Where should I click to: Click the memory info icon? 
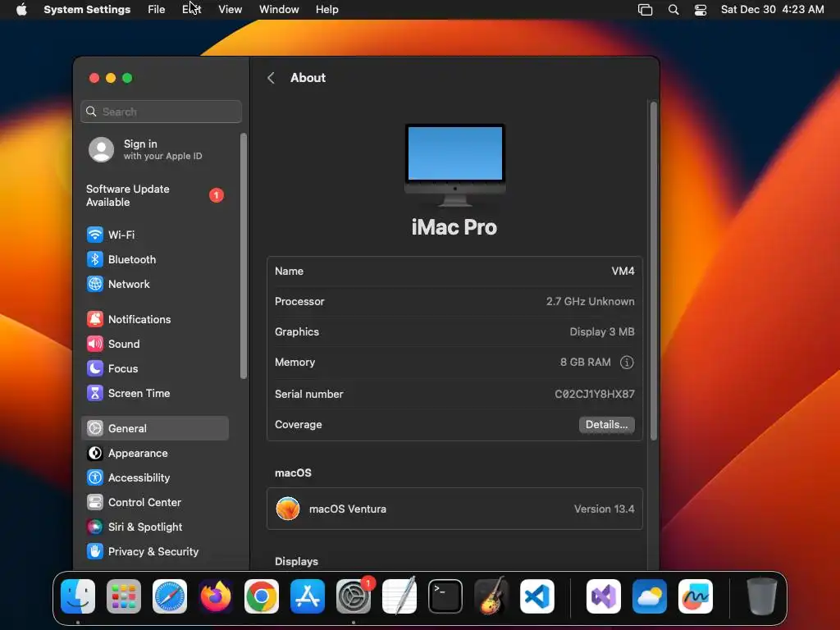click(626, 363)
